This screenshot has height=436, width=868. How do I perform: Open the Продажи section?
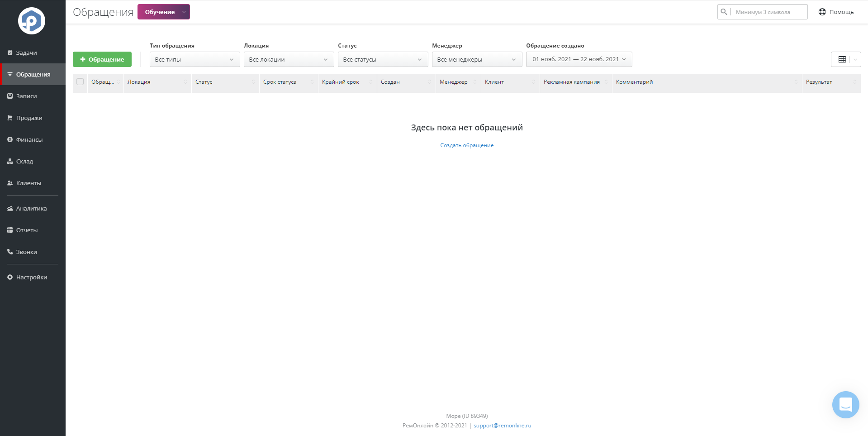point(33,118)
